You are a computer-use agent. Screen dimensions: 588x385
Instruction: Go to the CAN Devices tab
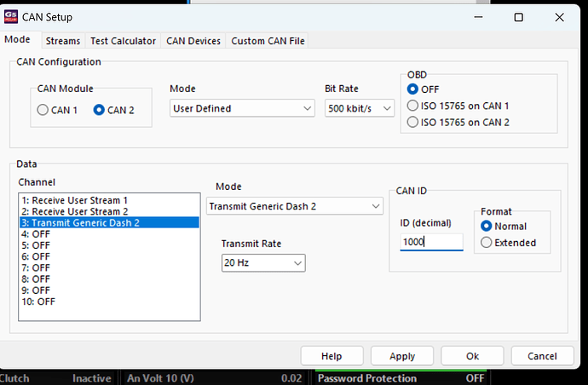[193, 41]
